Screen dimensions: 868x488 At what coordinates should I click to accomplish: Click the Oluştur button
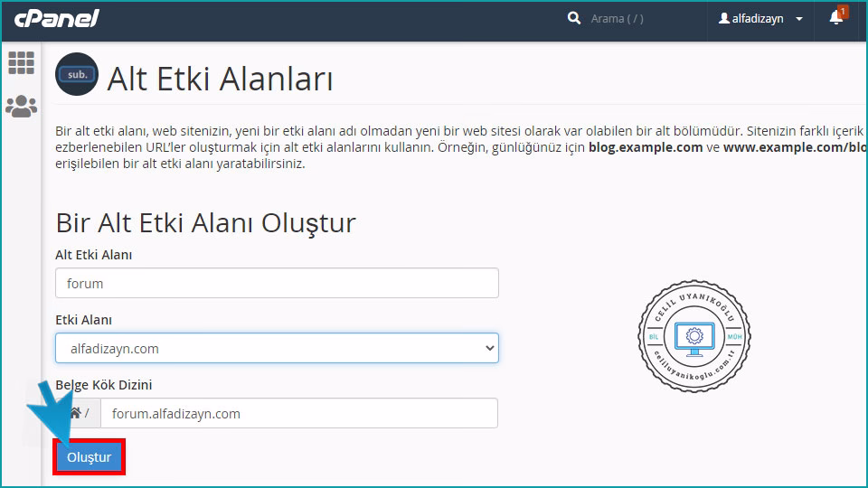(90, 457)
